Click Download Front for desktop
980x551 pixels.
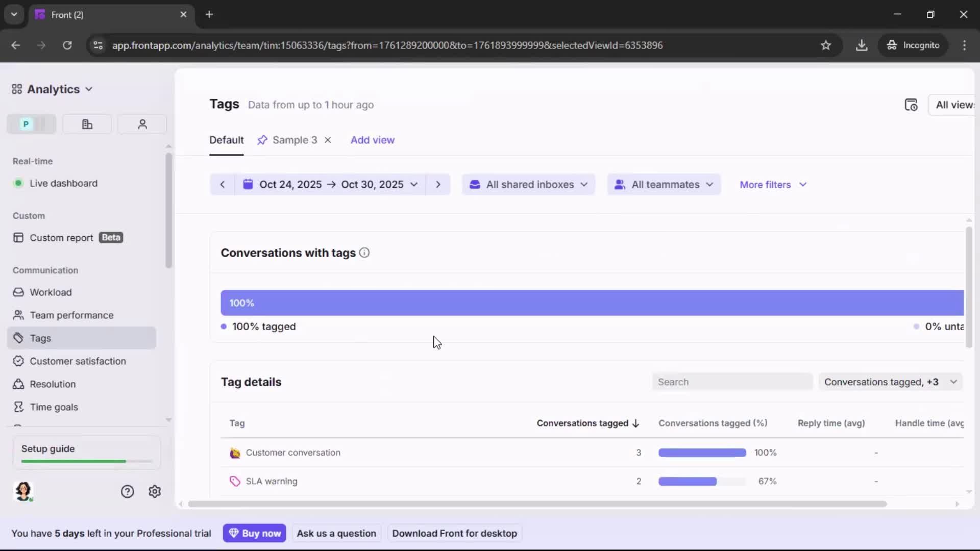pos(454,533)
